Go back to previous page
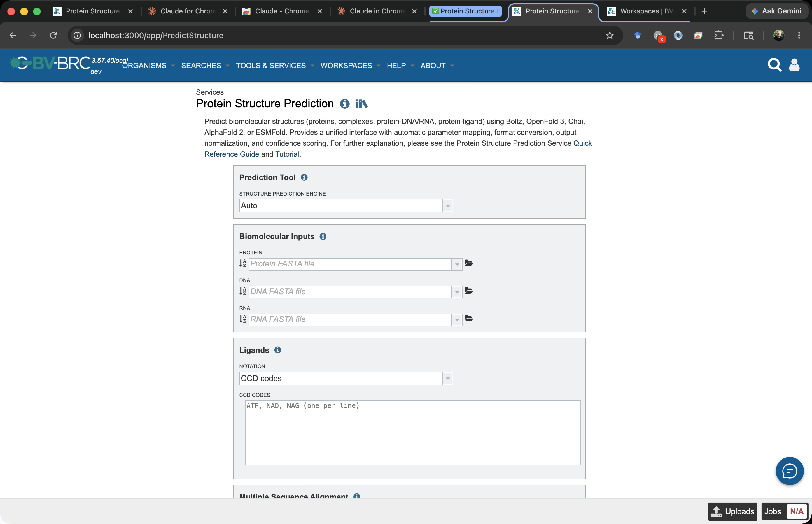This screenshot has width=812, height=524. coord(13,35)
